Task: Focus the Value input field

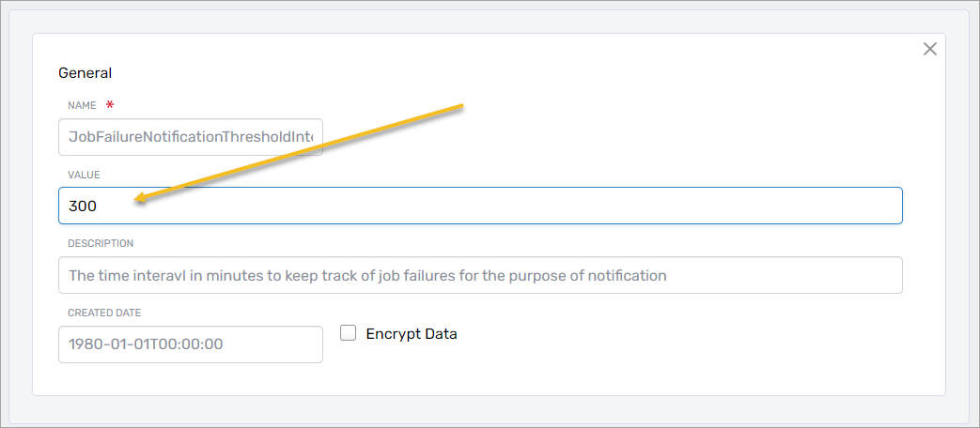Action: point(479,206)
